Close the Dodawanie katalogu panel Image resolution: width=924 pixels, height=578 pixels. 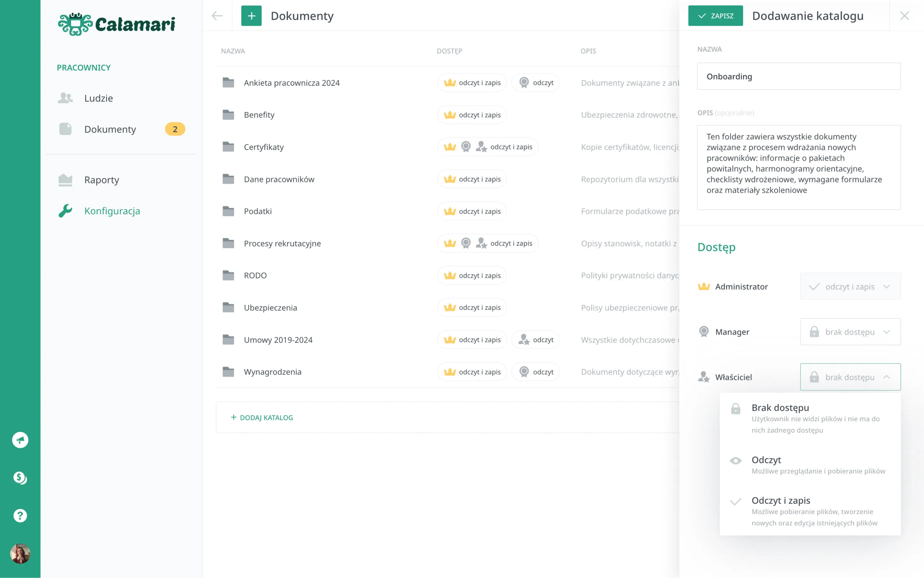[x=904, y=15]
